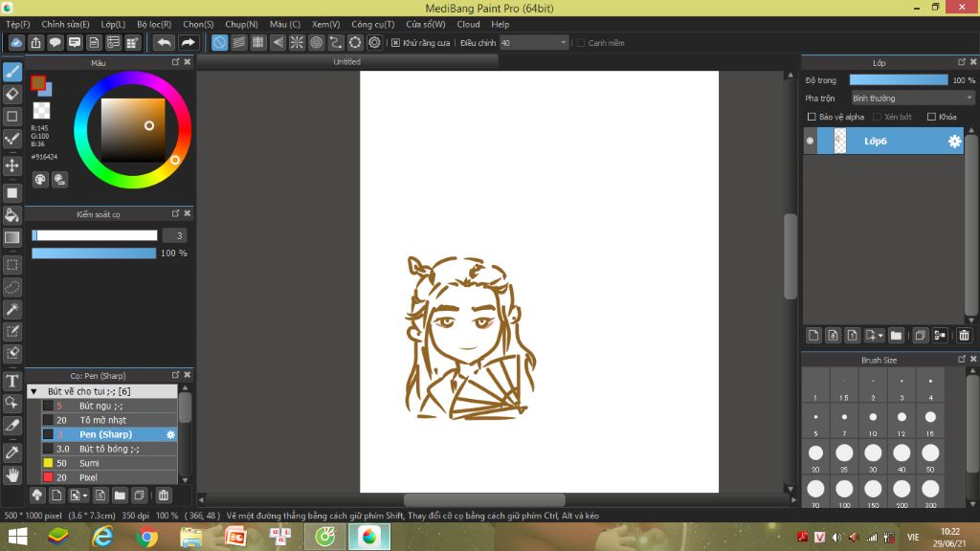Enable radial snap guide

pos(297,42)
